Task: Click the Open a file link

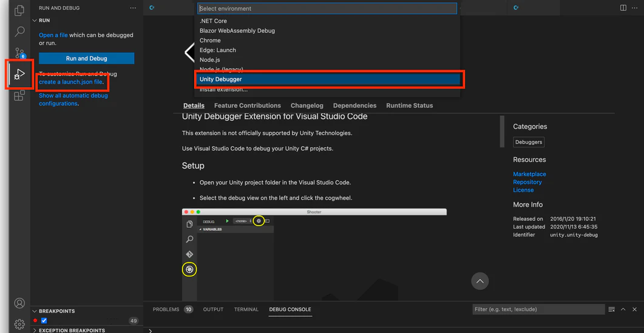Action: tap(53, 35)
